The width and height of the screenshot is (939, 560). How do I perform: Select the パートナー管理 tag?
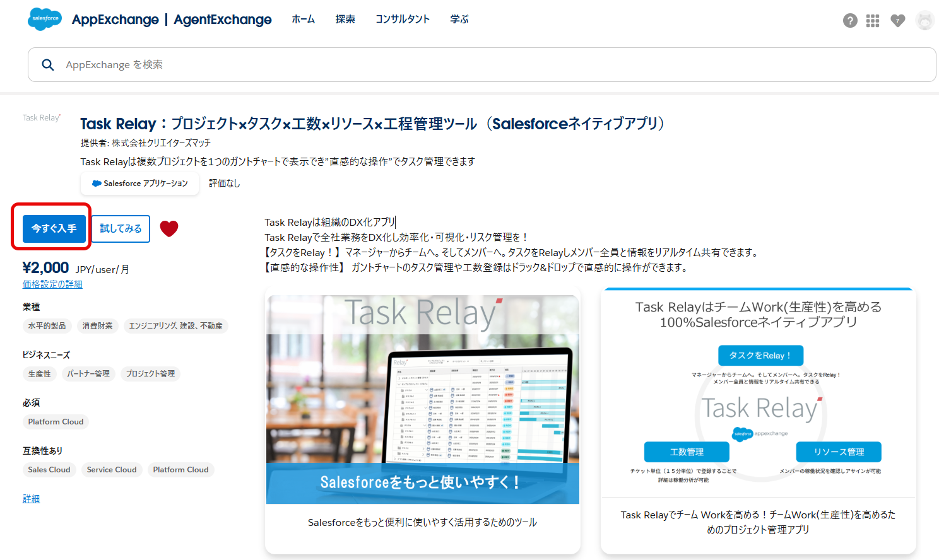(x=88, y=374)
